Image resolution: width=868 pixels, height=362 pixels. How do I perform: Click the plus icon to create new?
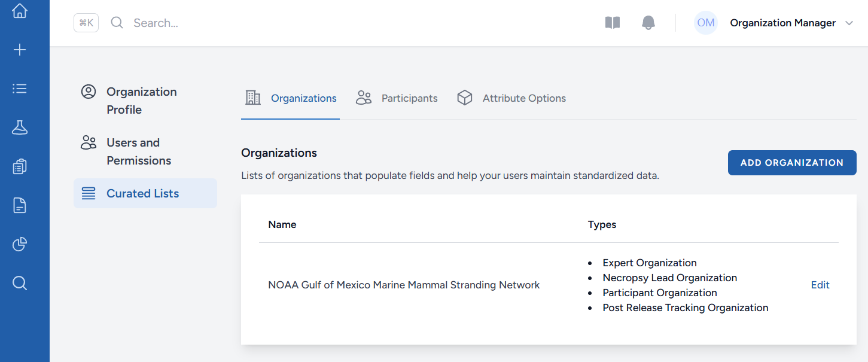(x=20, y=50)
